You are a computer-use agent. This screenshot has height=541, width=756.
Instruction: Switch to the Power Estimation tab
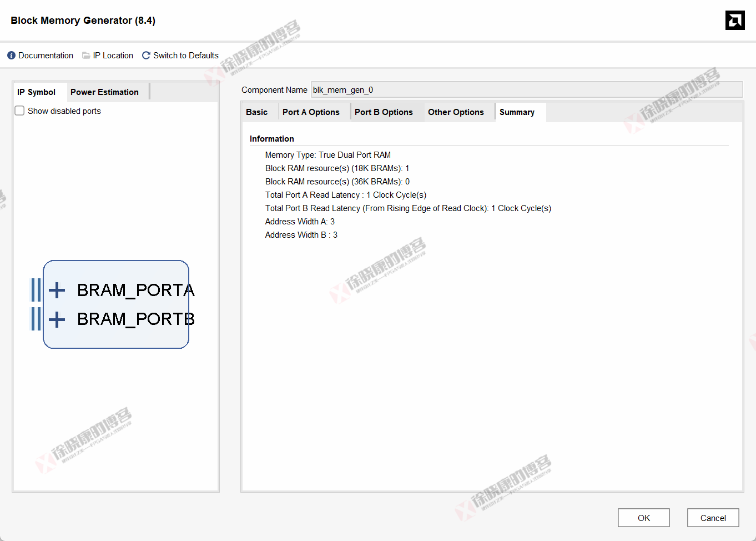click(x=104, y=92)
